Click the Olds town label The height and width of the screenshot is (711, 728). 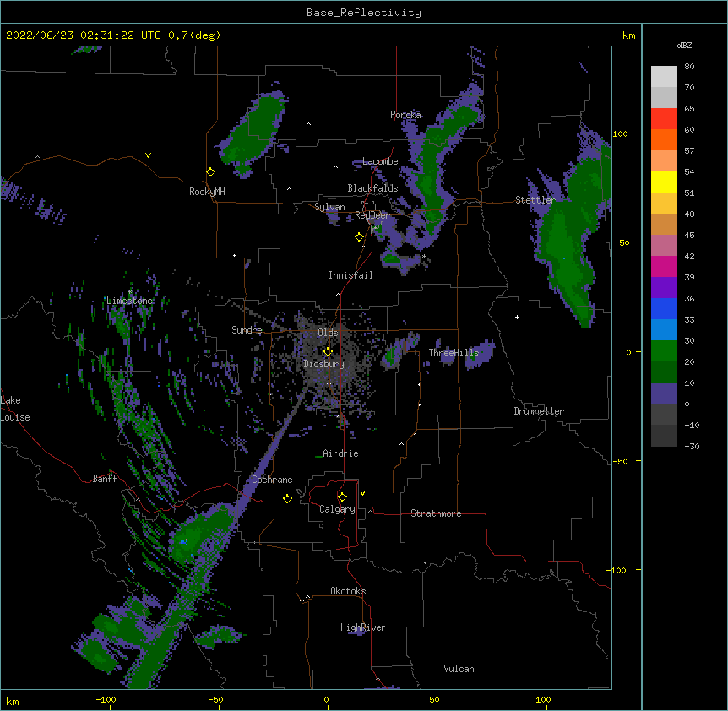(x=328, y=333)
